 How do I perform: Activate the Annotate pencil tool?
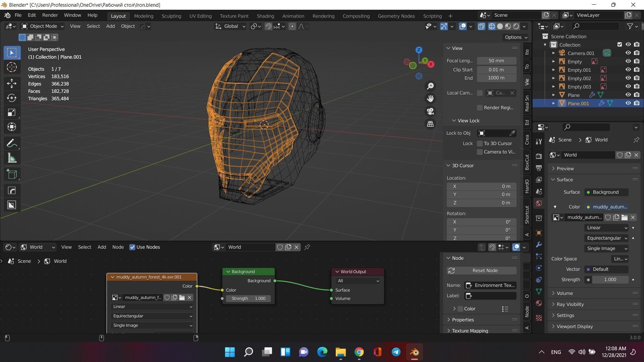coord(12,144)
